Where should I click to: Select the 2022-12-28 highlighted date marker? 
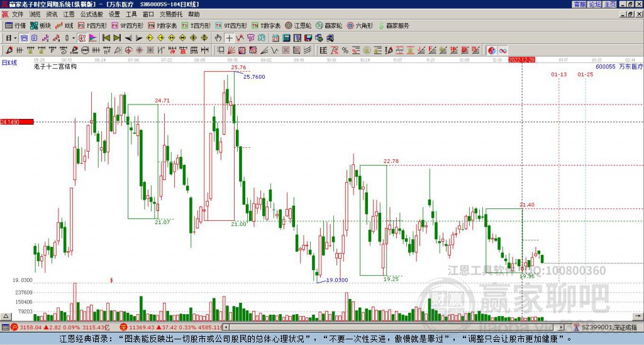click(521, 60)
